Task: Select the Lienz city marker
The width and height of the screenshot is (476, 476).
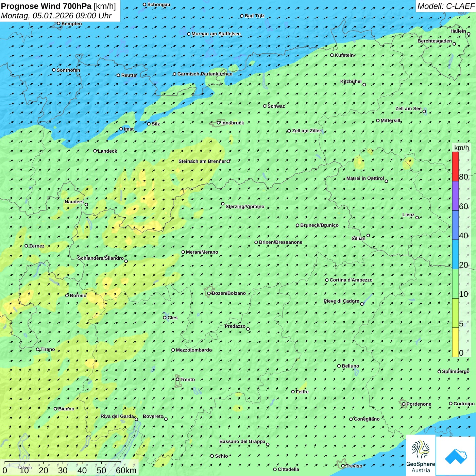Action: tap(417, 218)
